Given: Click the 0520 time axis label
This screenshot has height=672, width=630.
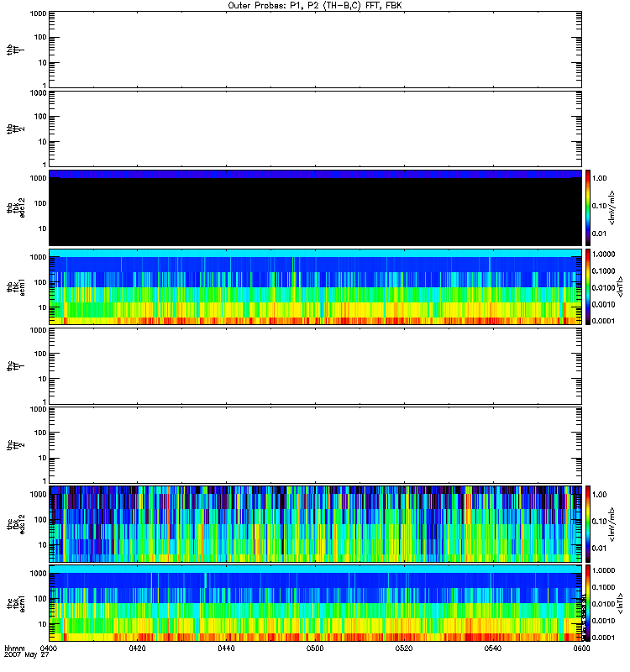Looking at the screenshot, I should 404,648.
